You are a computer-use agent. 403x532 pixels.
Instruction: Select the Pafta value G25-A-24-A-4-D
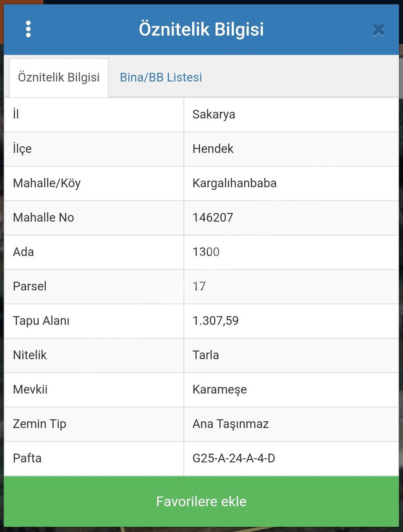(x=234, y=458)
